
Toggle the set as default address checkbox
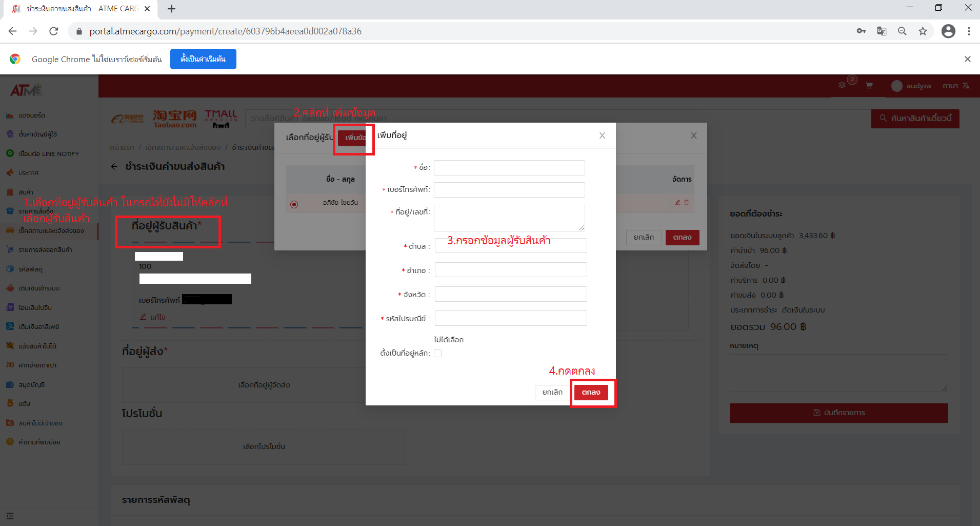(437, 353)
